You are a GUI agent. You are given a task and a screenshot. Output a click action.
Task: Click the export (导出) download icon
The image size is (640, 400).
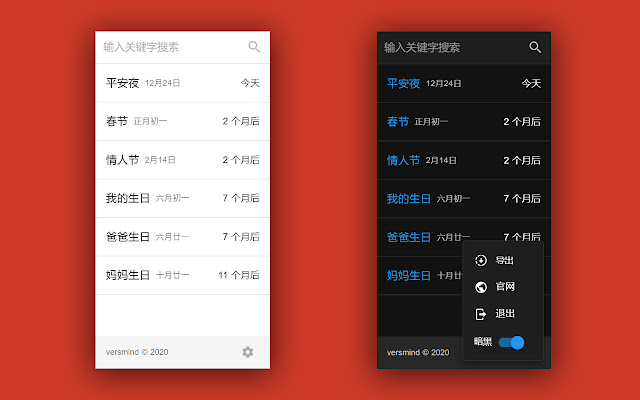(481, 260)
